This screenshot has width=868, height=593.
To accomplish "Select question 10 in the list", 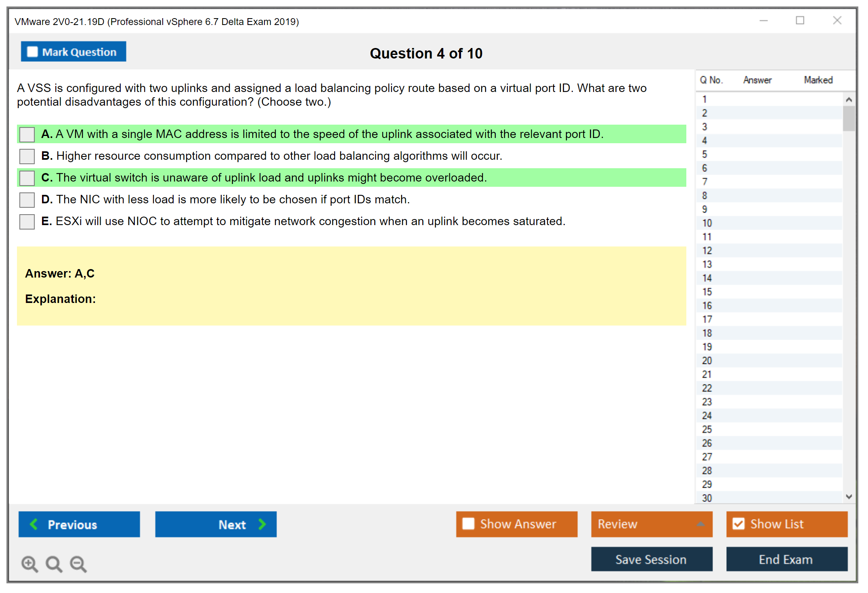I will [707, 223].
